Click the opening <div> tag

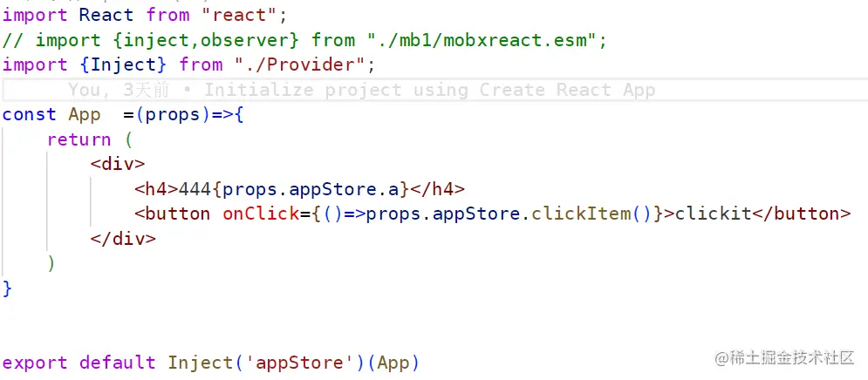point(118,164)
